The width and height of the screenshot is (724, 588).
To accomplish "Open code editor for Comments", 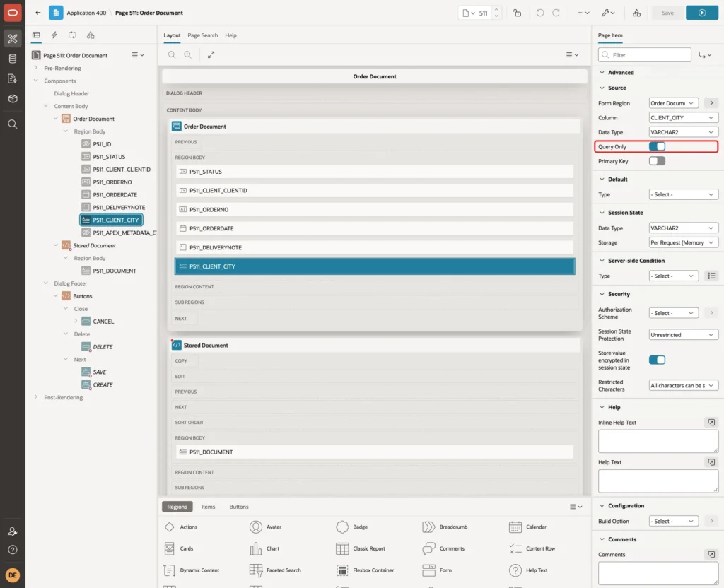I will point(711,554).
